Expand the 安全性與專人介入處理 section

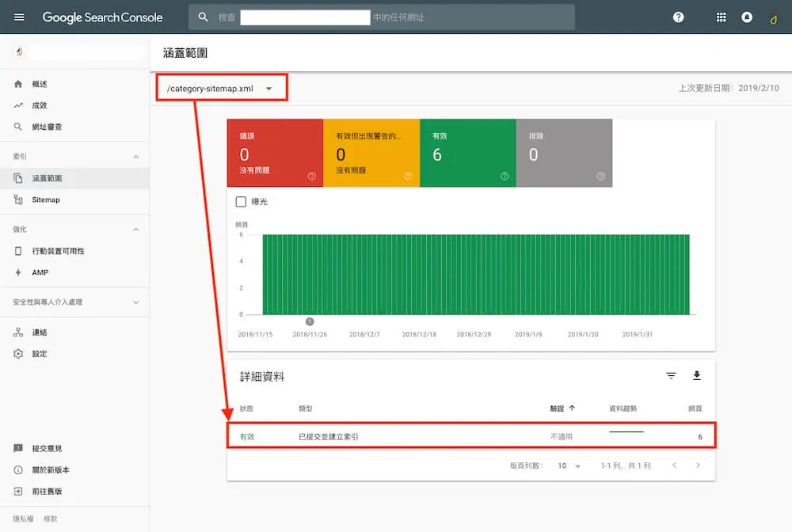pyautogui.click(x=136, y=302)
